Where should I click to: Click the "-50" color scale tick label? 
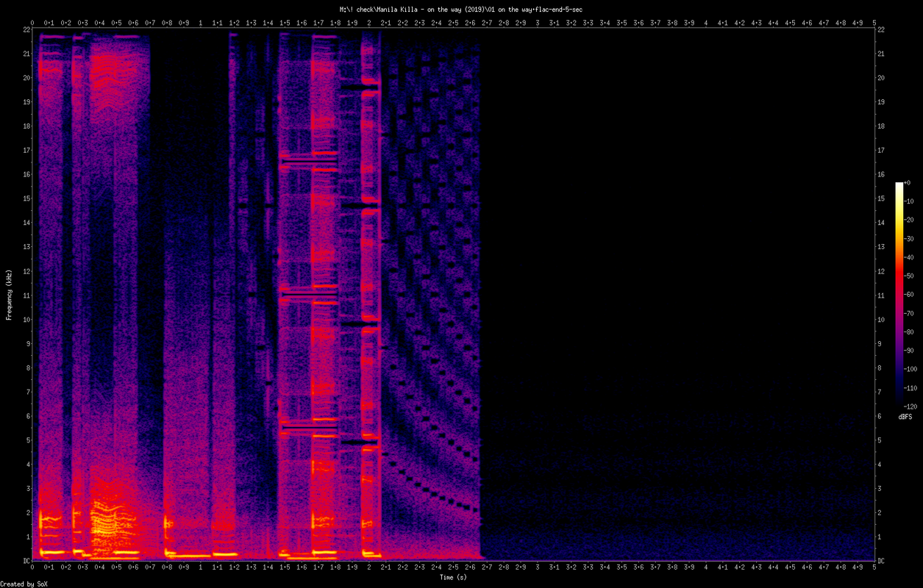point(909,276)
